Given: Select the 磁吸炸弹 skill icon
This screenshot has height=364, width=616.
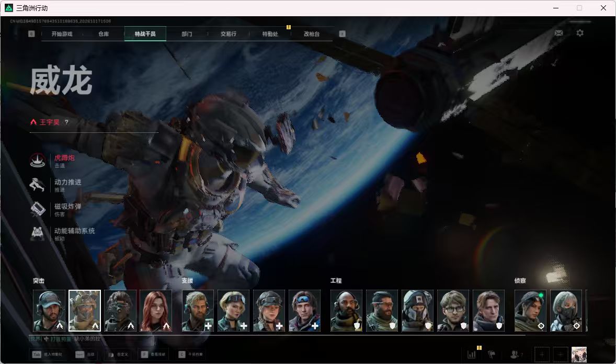Looking at the screenshot, I should point(38,209).
